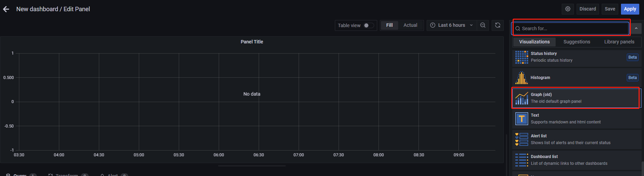
Task: Open dashboard settings gear icon
Action: (x=568, y=9)
